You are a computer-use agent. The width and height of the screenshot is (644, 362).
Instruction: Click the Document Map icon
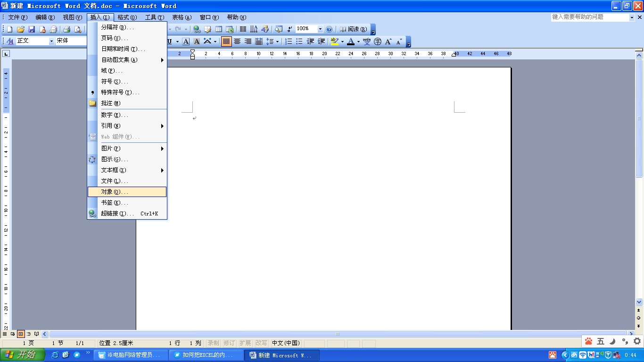[x=279, y=29]
